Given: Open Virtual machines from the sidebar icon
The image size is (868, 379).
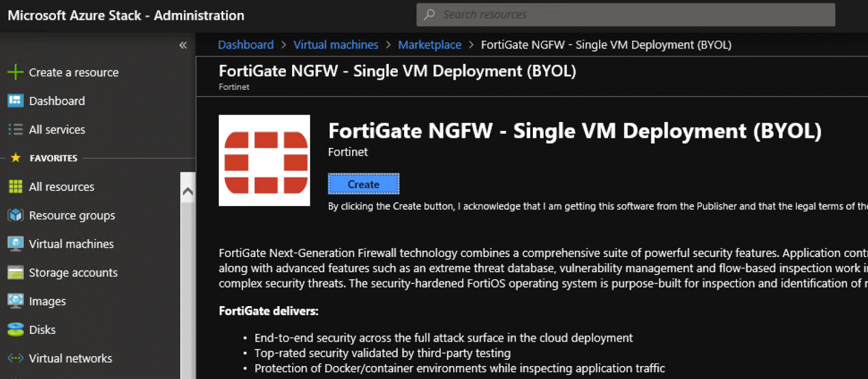Looking at the screenshot, I should point(16,243).
